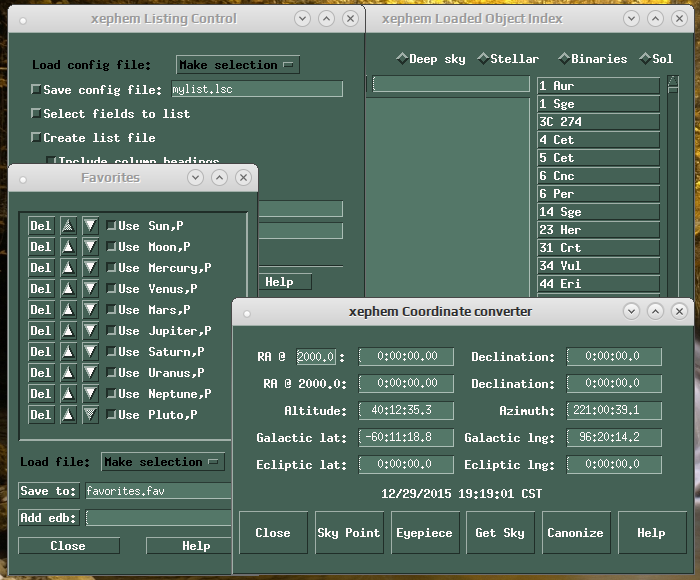Open Favorites Load file Make selection menu
The width and height of the screenshot is (700, 580).
[163, 462]
